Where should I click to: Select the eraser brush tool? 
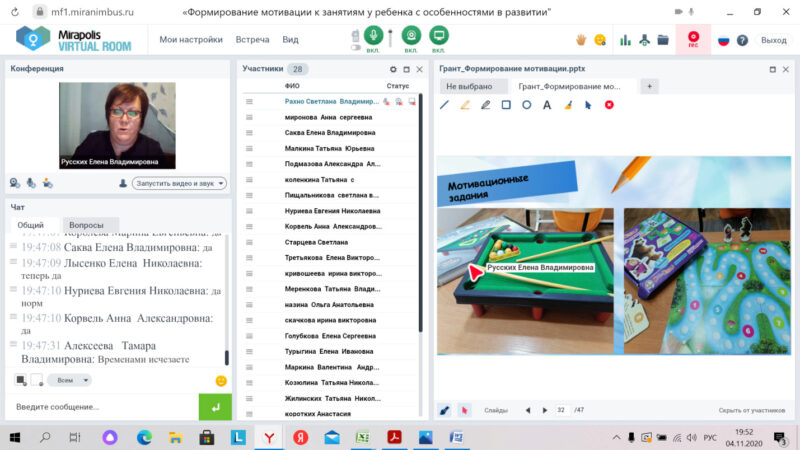pos(568,105)
